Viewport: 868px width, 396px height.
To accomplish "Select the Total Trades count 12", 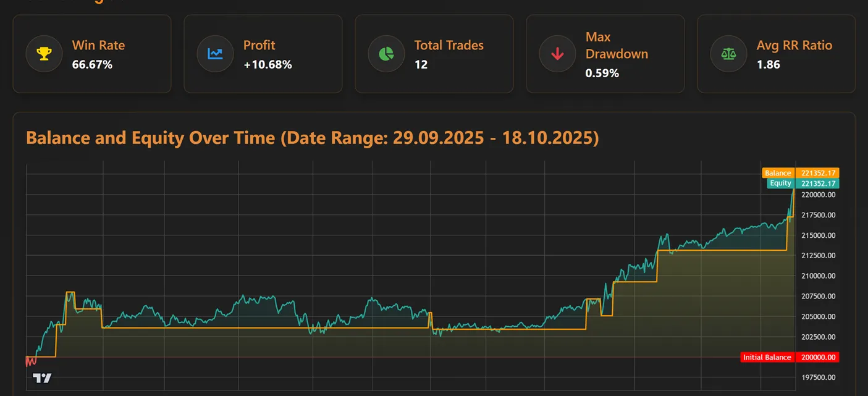I will [x=421, y=64].
